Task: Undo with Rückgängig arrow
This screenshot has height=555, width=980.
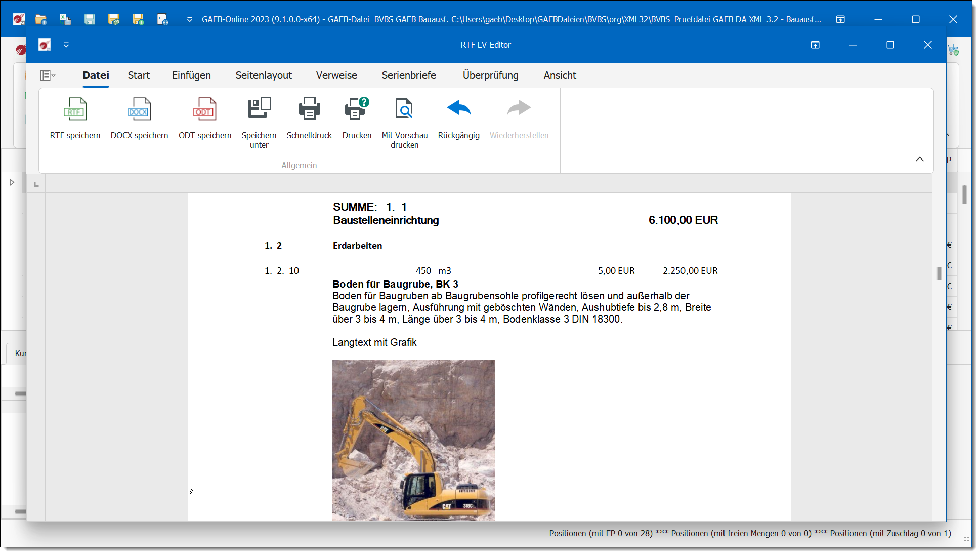Action: pos(458,109)
